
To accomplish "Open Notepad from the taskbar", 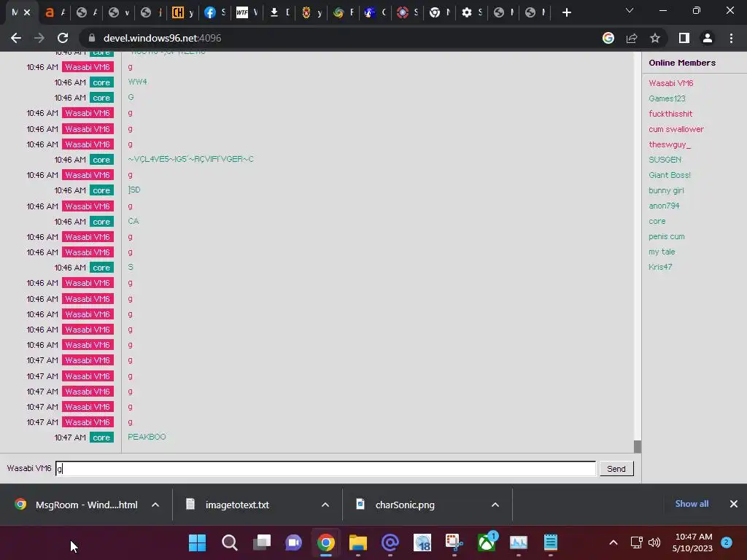I will [551, 542].
